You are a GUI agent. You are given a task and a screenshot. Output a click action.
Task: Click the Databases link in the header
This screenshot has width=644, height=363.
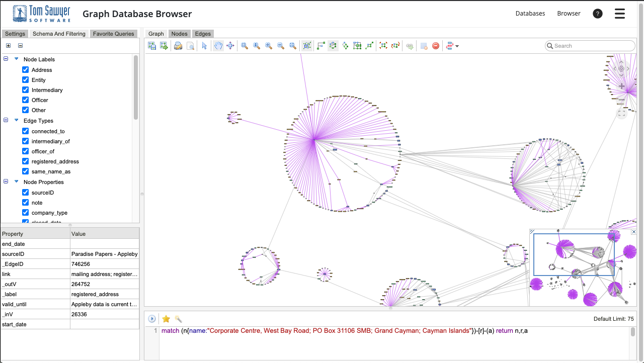(x=530, y=13)
